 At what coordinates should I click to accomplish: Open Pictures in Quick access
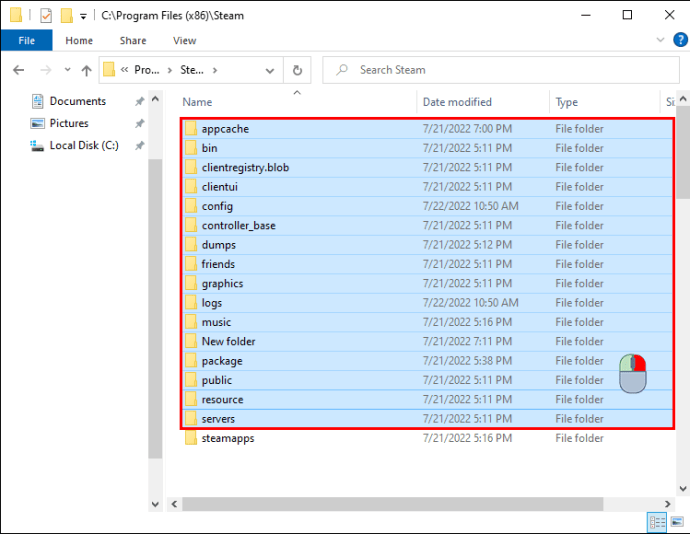point(69,123)
